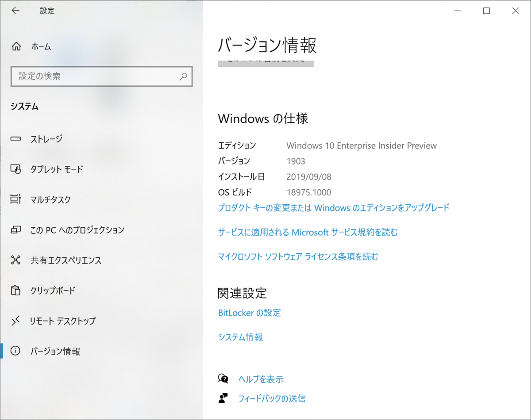Viewport: 531px width, 420px height.
Task: Click the feedback person icon
Action: [223, 398]
